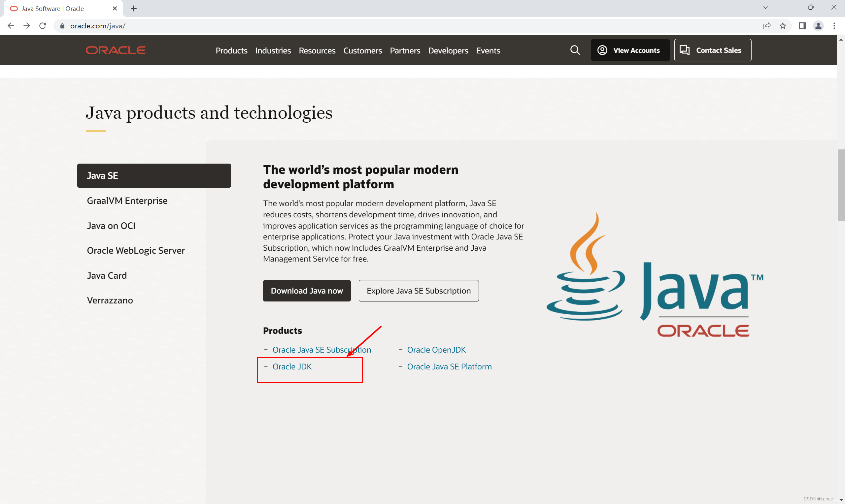
Task: Click the browser forward arrow
Action: [27, 26]
